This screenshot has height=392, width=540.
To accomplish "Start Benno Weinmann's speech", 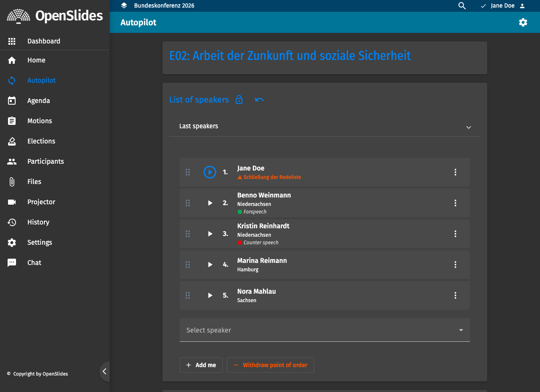I will (x=210, y=203).
